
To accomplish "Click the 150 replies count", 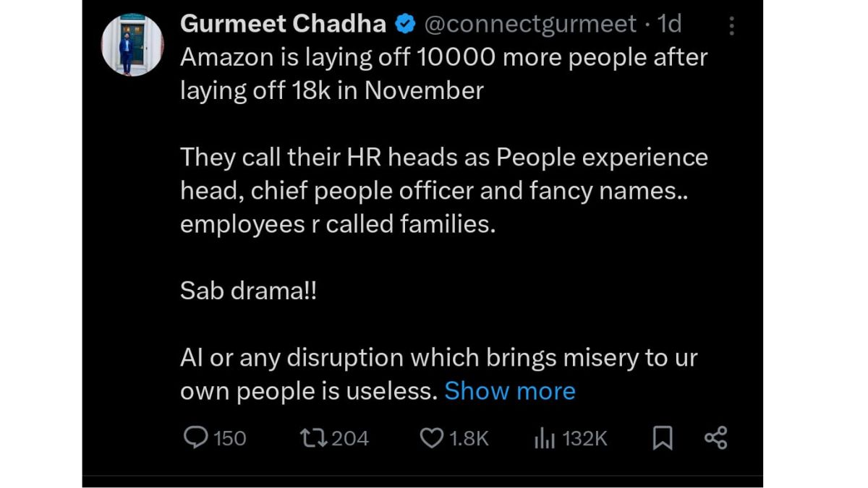I will pyautogui.click(x=230, y=438).
